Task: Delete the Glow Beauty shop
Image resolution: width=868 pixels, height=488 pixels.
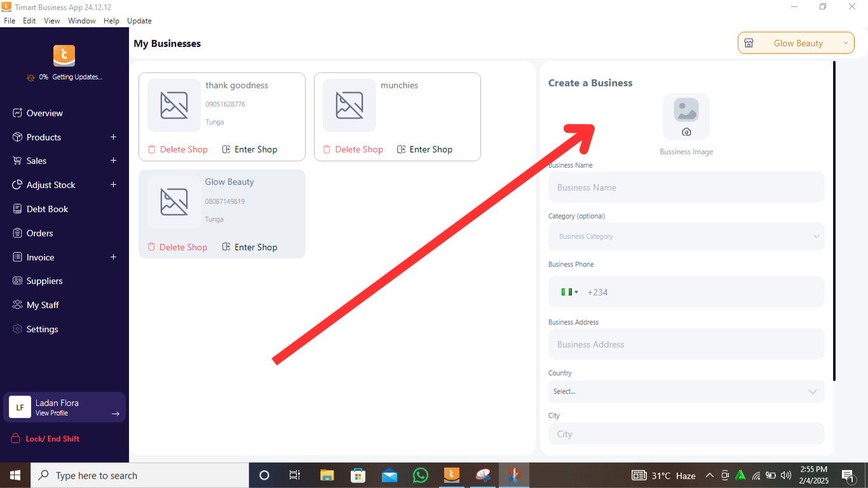Action: (x=177, y=247)
